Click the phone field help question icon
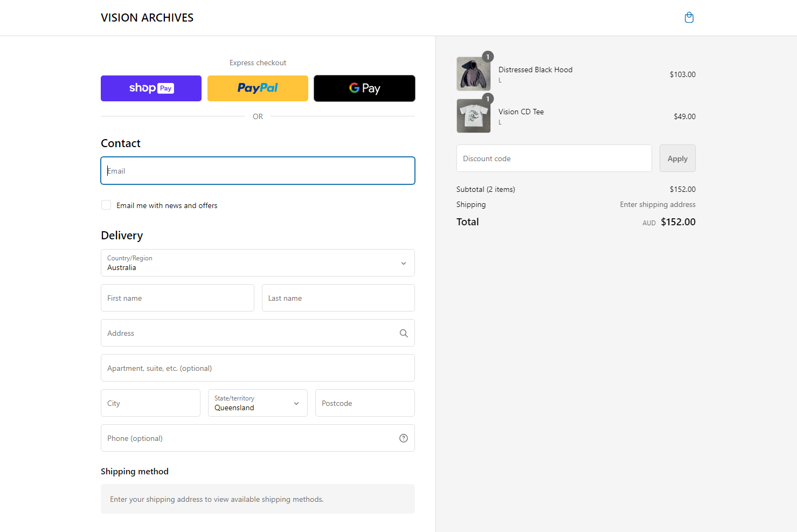Image resolution: width=797 pixels, height=532 pixels. click(x=404, y=438)
